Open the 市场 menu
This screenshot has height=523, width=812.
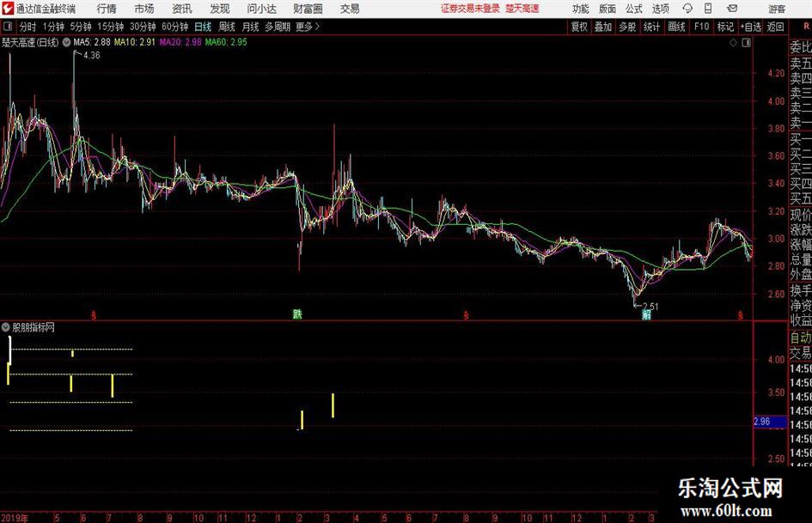144,9
